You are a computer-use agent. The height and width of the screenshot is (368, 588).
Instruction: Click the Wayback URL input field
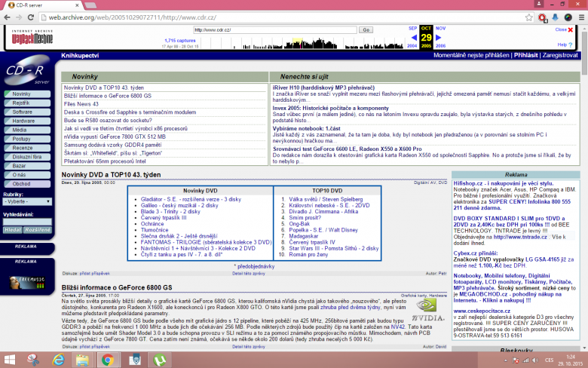275,29
